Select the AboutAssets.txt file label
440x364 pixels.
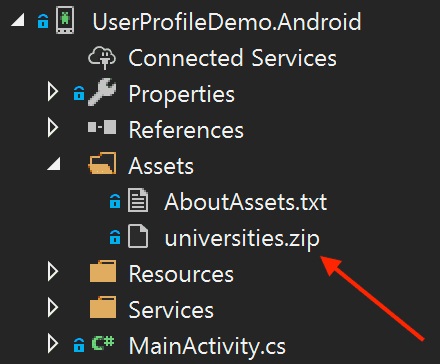[246, 202]
